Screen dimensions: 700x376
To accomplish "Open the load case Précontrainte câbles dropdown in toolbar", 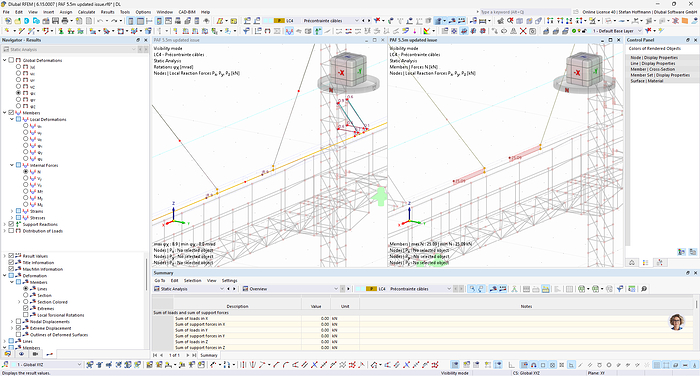I will [356, 21].
